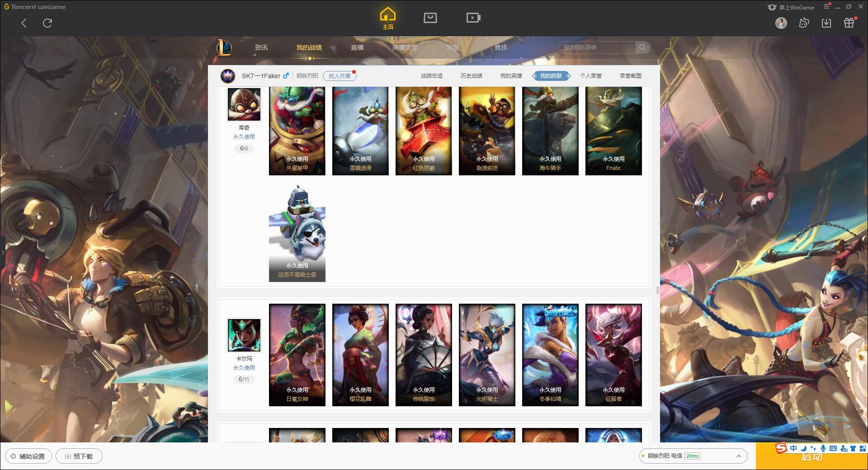Open the gift box icon
The height and width of the screenshot is (470, 868).
click(x=849, y=23)
